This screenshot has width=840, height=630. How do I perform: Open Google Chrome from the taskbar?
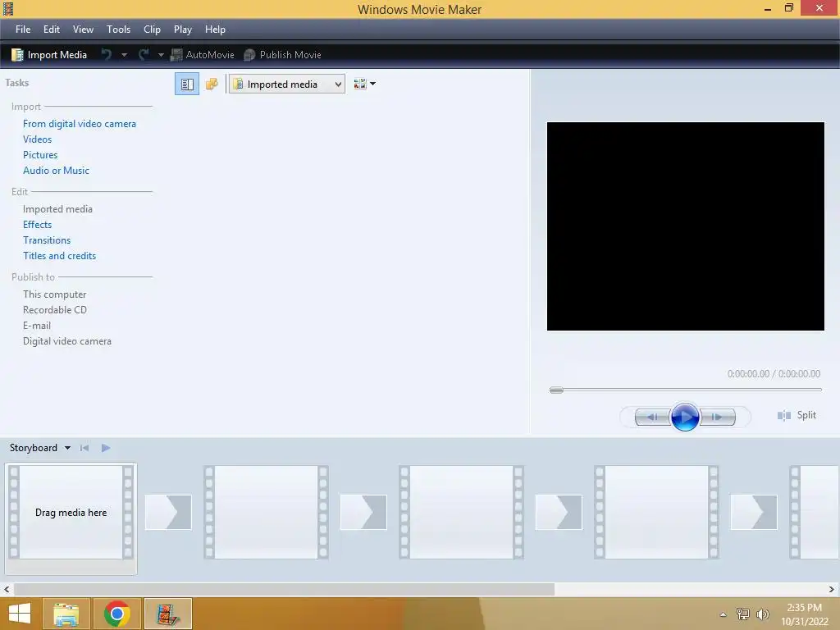pos(116,614)
